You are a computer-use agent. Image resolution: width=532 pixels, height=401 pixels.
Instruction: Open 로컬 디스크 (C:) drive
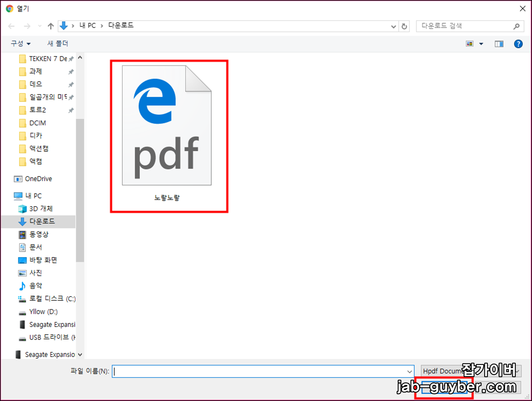click(x=52, y=299)
